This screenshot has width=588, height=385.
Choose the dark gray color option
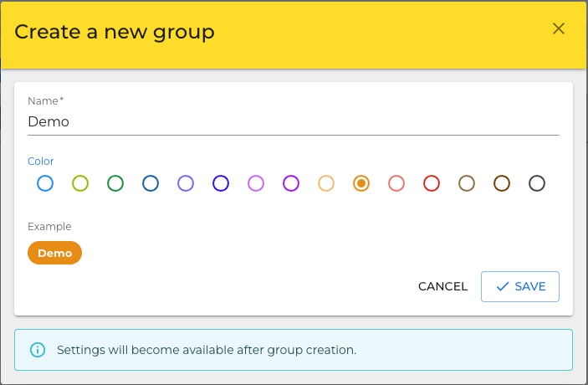pyautogui.click(x=537, y=183)
